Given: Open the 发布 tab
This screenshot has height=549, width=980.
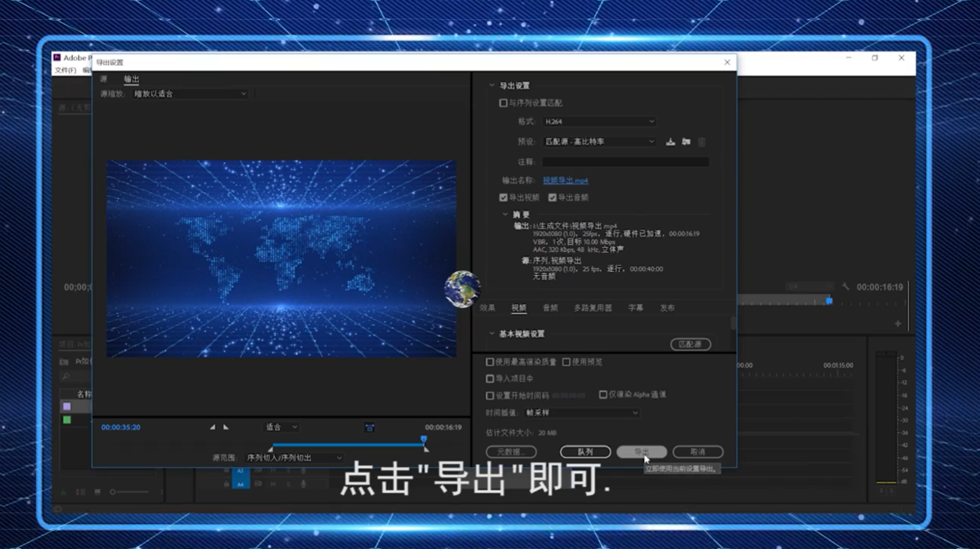Looking at the screenshot, I should click(668, 308).
